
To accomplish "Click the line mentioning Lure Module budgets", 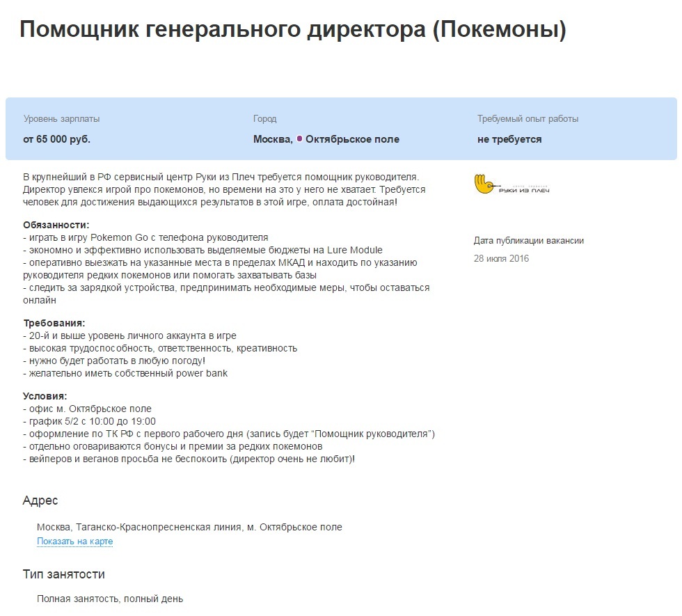I will (x=203, y=250).
